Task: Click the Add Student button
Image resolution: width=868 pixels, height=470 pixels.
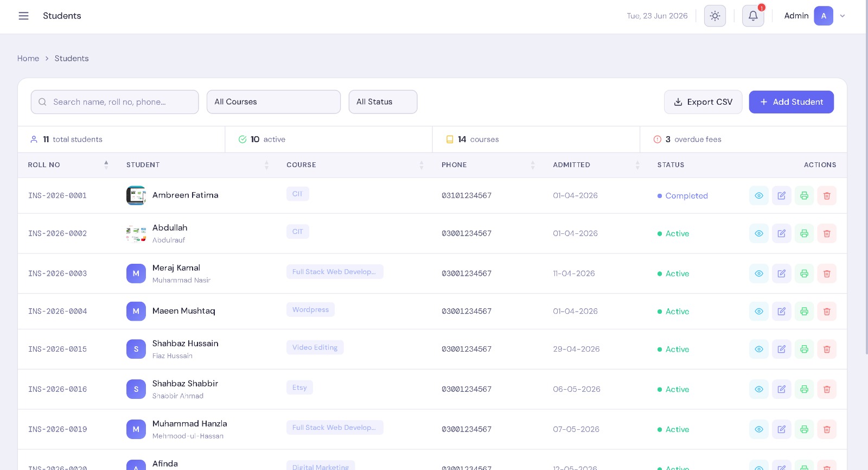Action: pos(792,102)
